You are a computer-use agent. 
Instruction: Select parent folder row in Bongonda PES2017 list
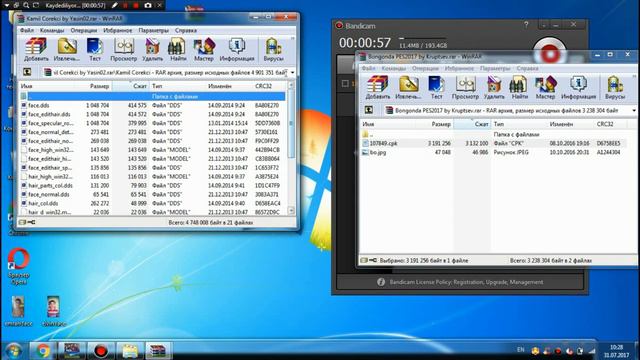[493, 134]
